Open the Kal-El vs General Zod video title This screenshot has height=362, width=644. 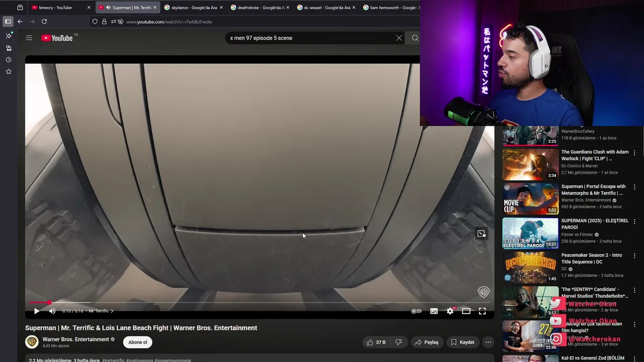(593, 358)
